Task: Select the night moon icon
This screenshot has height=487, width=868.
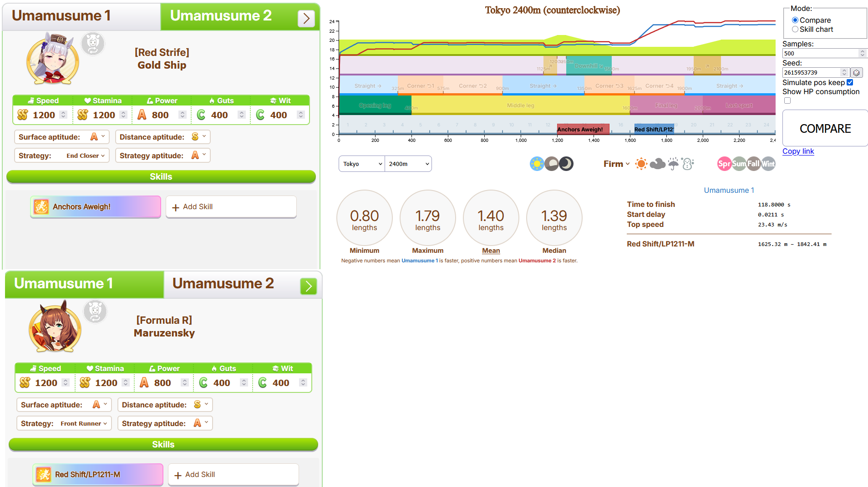Action: [566, 164]
